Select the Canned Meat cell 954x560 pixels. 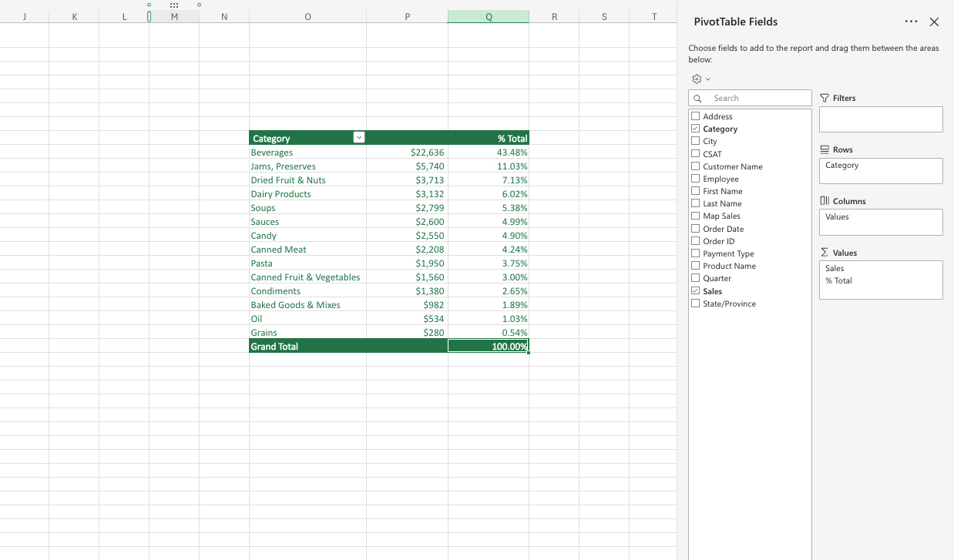click(x=307, y=250)
